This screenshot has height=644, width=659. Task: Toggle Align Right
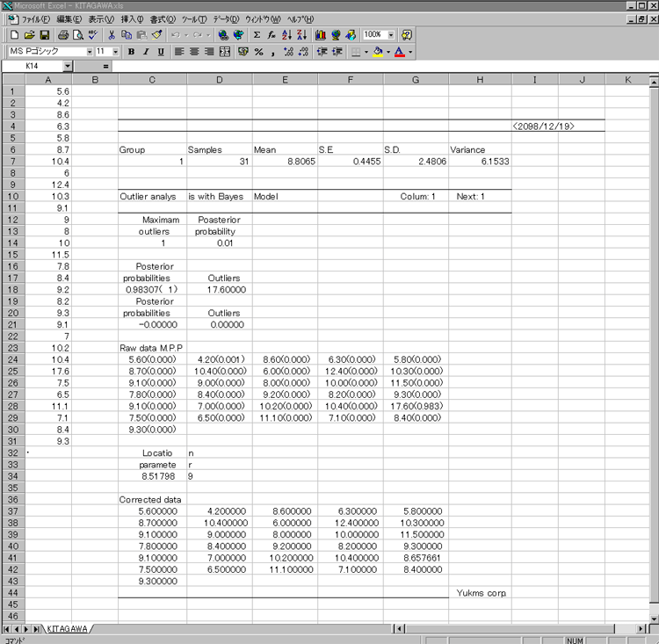coord(209,52)
